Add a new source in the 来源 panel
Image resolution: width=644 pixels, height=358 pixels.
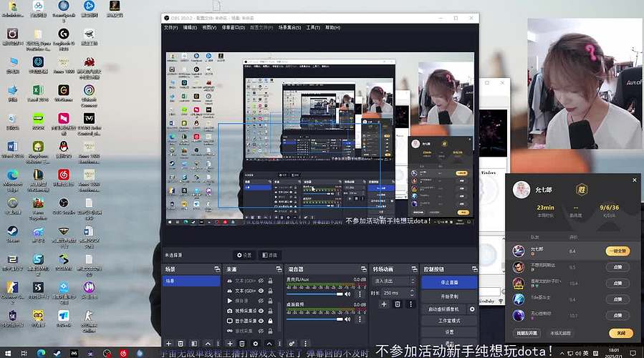pyautogui.click(x=230, y=344)
